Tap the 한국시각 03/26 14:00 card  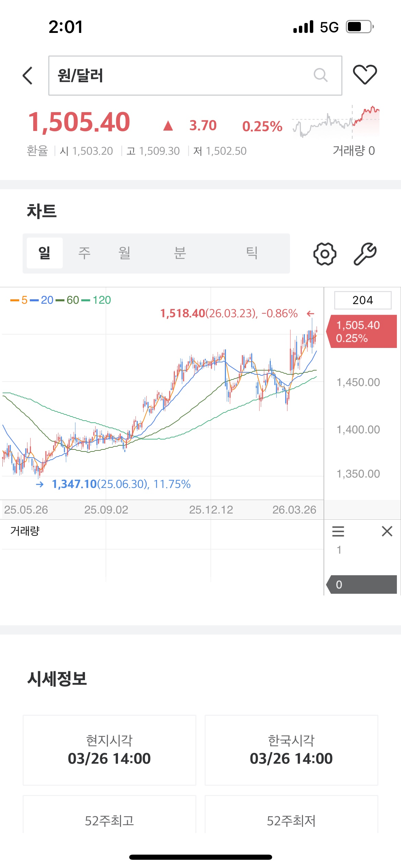tap(291, 750)
